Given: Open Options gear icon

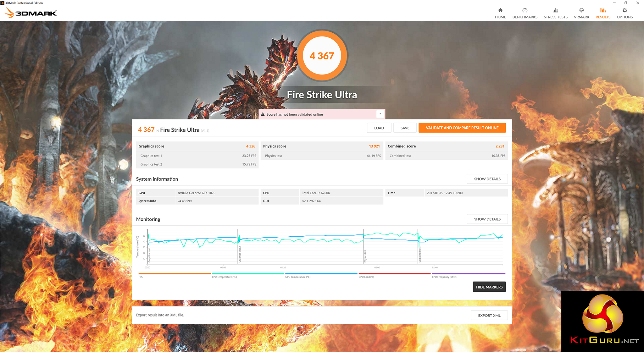Looking at the screenshot, I should (625, 10).
